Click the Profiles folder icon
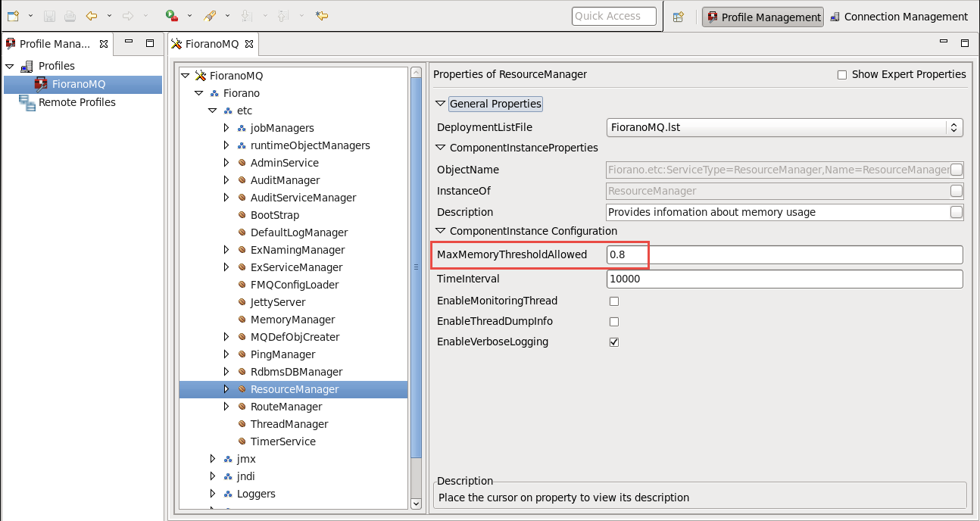The height and width of the screenshot is (521, 980). pyautogui.click(x=27, y=66)
